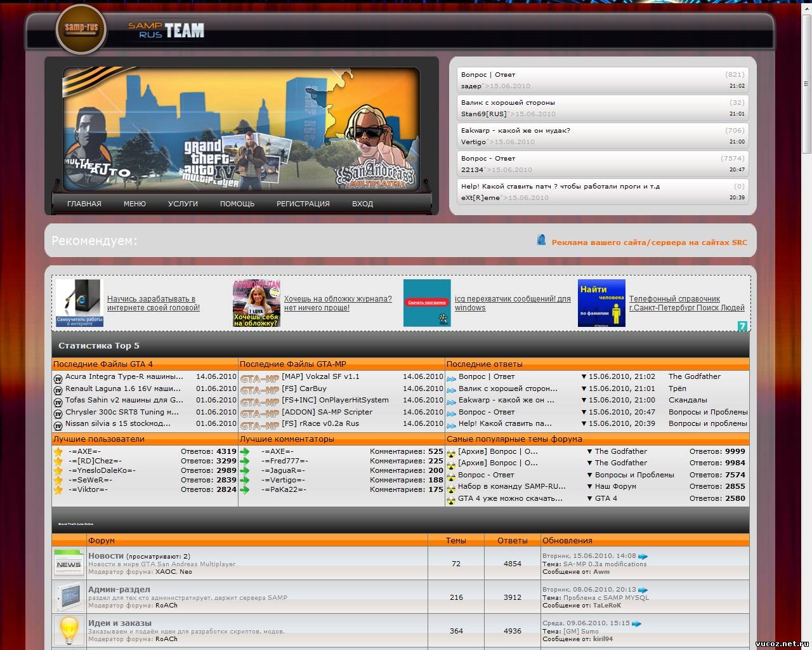Image resolution: width=812 pixels, height=650 pixels.
Task: Open moderator XAOC profile link
Action: (166, 571)
